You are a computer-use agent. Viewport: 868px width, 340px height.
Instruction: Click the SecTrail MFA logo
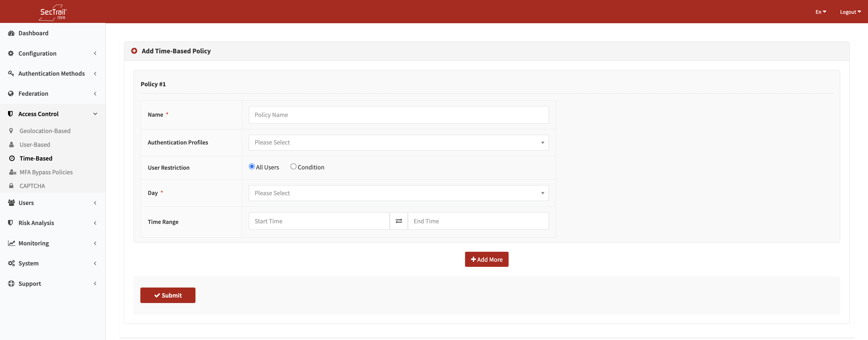tap(53, 12)
